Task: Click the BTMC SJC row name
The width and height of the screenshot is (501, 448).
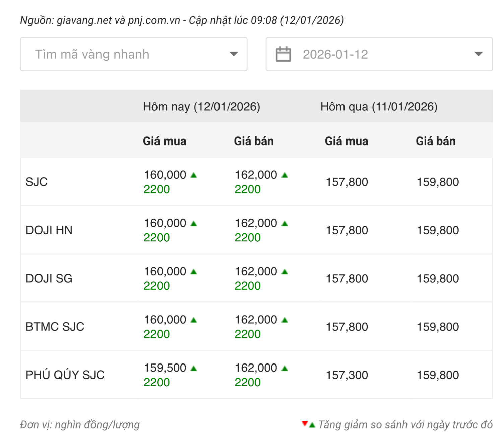Action: [x=55, y=327]
